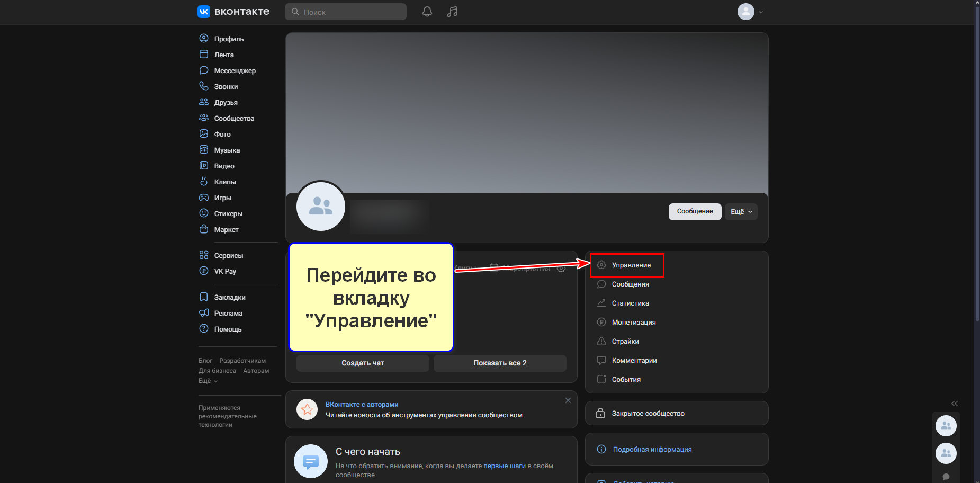The width and height of the screenshot is (980, 483).
Task: Click the 'Статистика' chart icon
Action: [601, 303]
